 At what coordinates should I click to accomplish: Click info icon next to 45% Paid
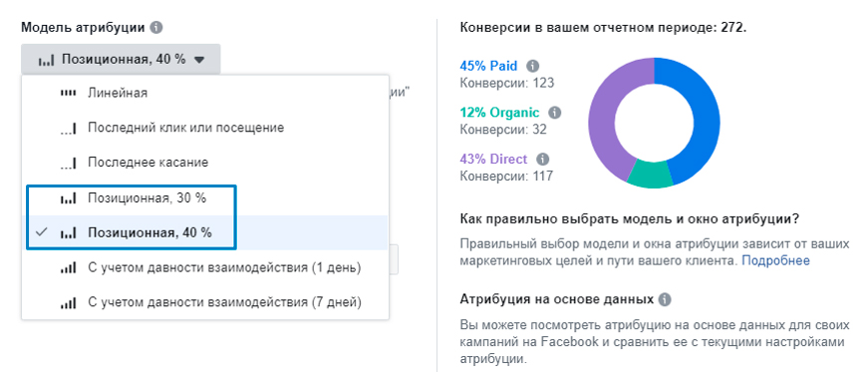coord(532,67)
